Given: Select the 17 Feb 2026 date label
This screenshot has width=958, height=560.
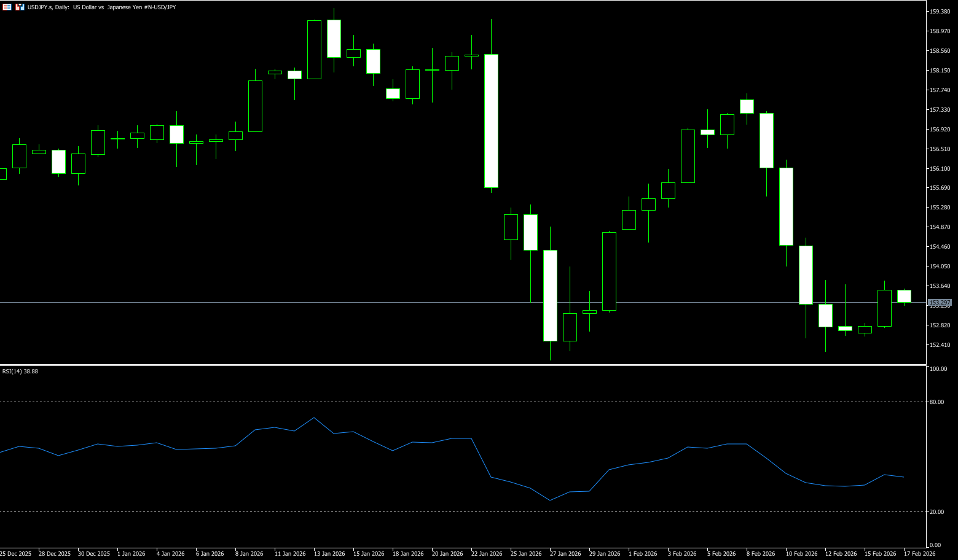Looking at the screenshot, I should pos(919,554).
